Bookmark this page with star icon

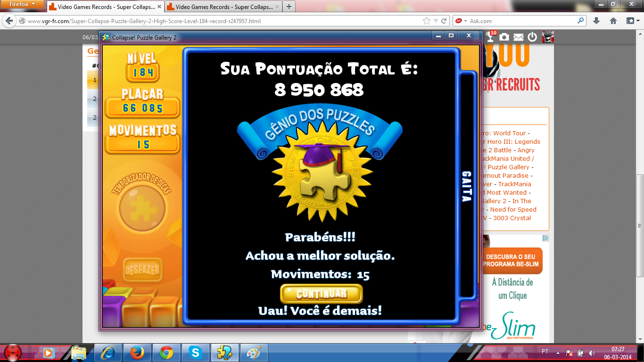(x=427, y=21)
